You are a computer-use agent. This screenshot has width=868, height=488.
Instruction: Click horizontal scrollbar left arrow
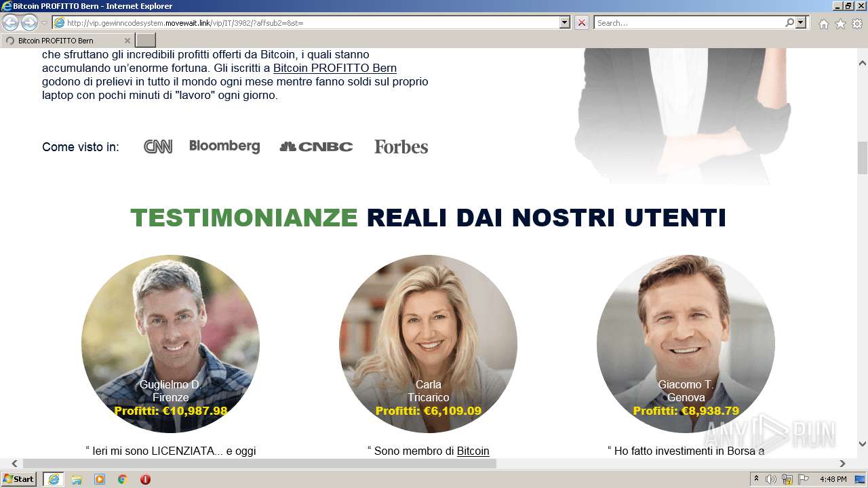14,464
